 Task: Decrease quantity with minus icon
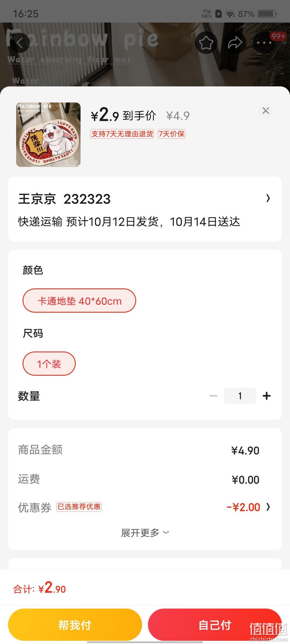(213, 396)
